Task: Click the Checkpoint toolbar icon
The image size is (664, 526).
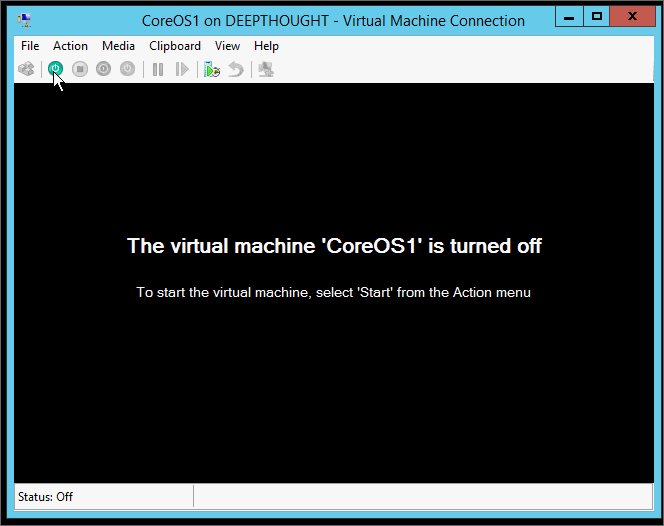Action: click(x=211, y=69)
